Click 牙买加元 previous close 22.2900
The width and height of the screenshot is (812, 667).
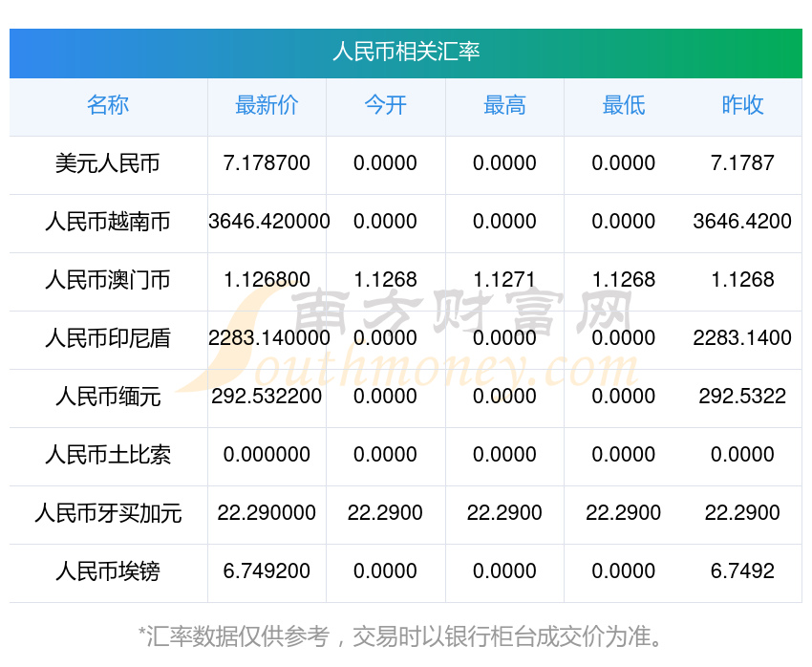tap(742, 513)
